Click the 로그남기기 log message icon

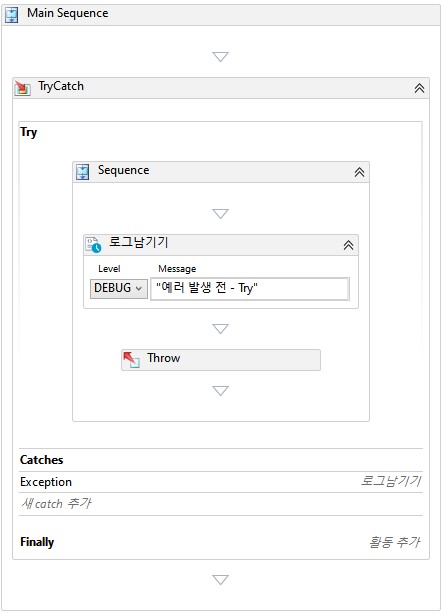(93, 245)
